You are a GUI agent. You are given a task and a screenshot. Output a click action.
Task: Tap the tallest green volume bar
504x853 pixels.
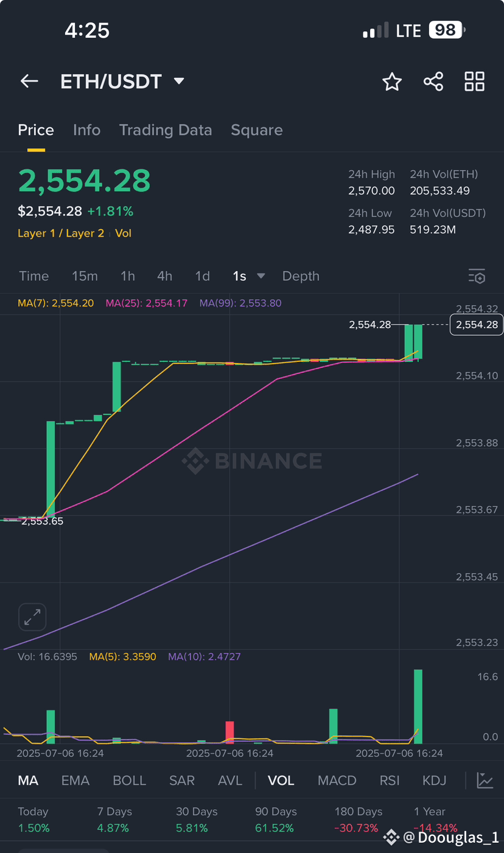(418, 706)
